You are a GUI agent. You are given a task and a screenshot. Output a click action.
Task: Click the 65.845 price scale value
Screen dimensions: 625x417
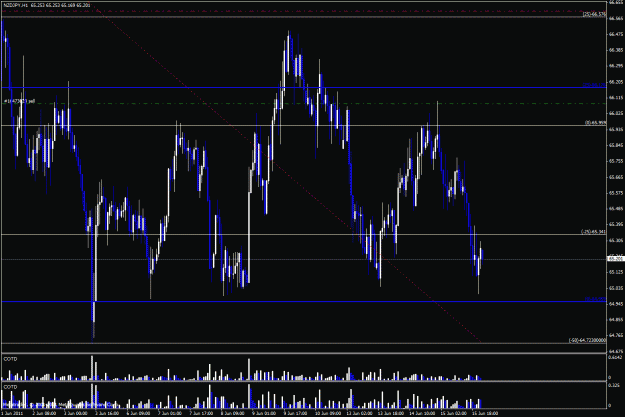click(615, 145)
